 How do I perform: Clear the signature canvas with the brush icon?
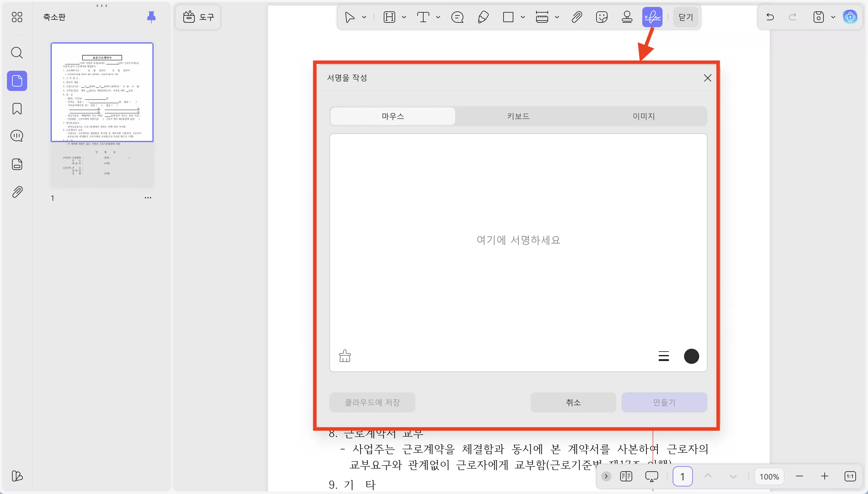click(344, 356)
